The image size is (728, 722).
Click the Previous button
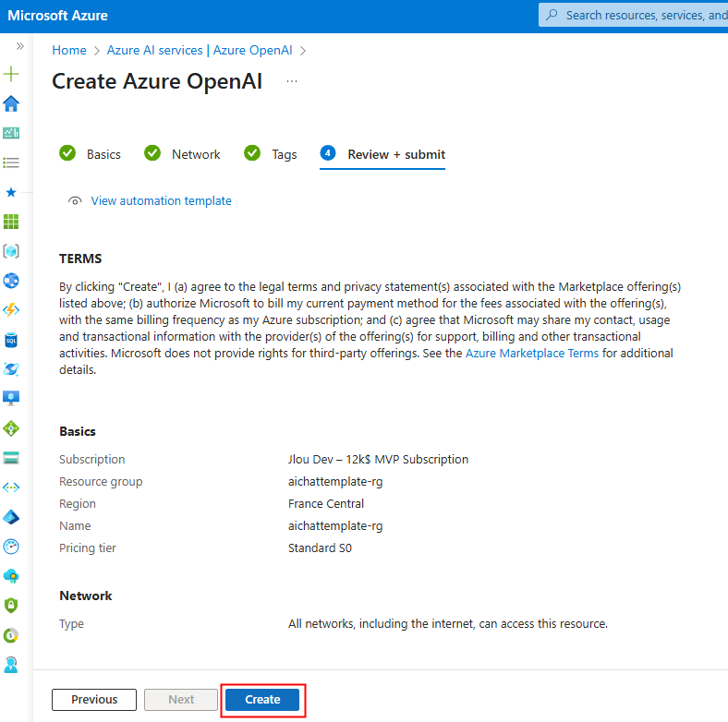[x=94, y=699]
